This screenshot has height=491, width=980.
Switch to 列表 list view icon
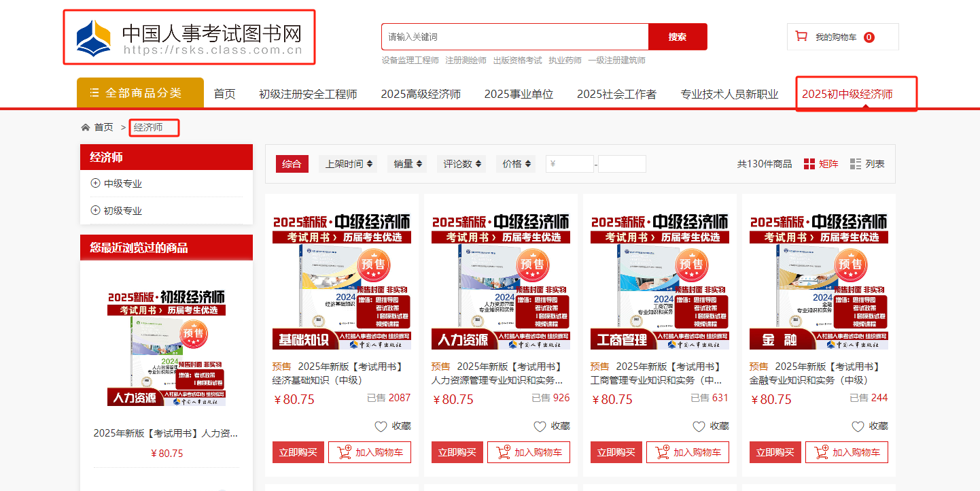[x=856, y=164]
